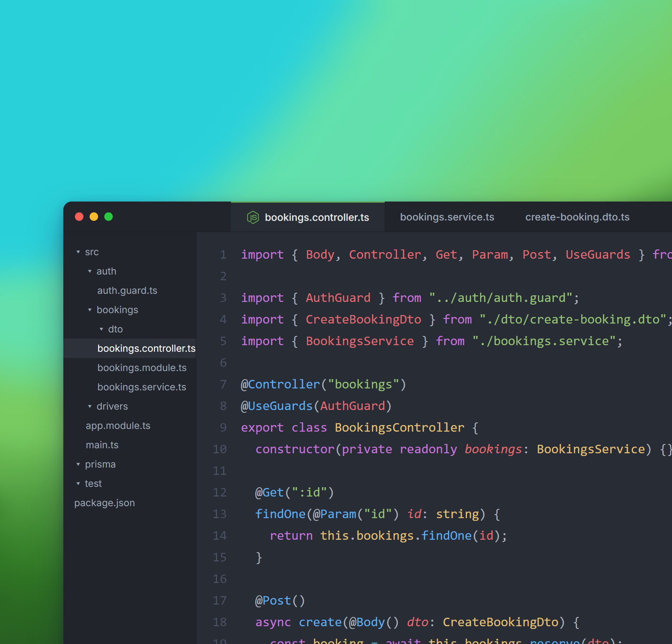Toggle the bookings folder arrow
This screenshot has width=672, height=644.
tap(90, 310)
